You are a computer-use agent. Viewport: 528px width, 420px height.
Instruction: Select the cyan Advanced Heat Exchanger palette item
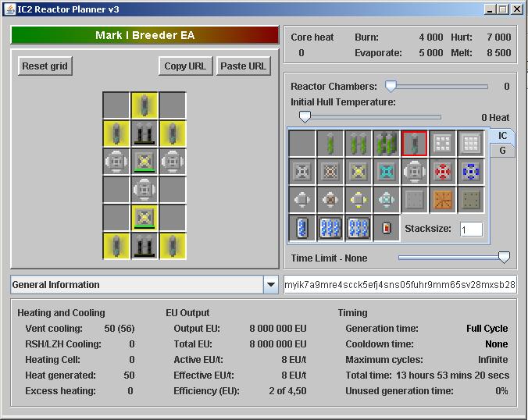point(386,200)
